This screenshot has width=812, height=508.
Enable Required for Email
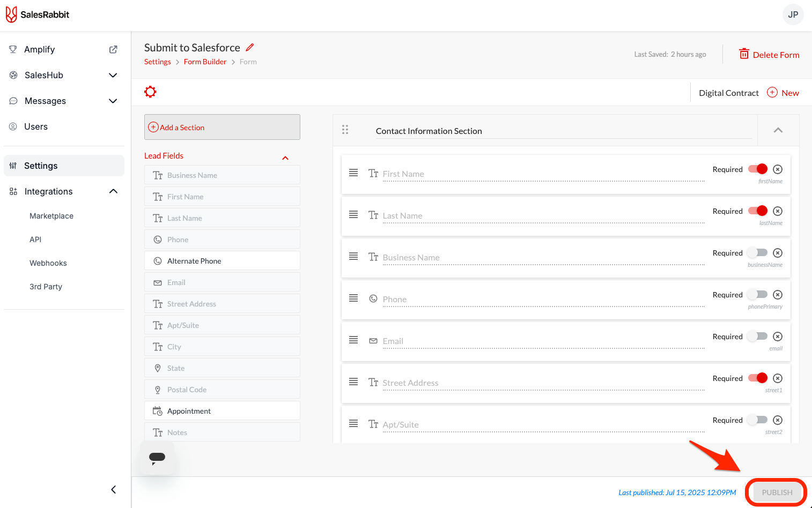click(758, 336)
